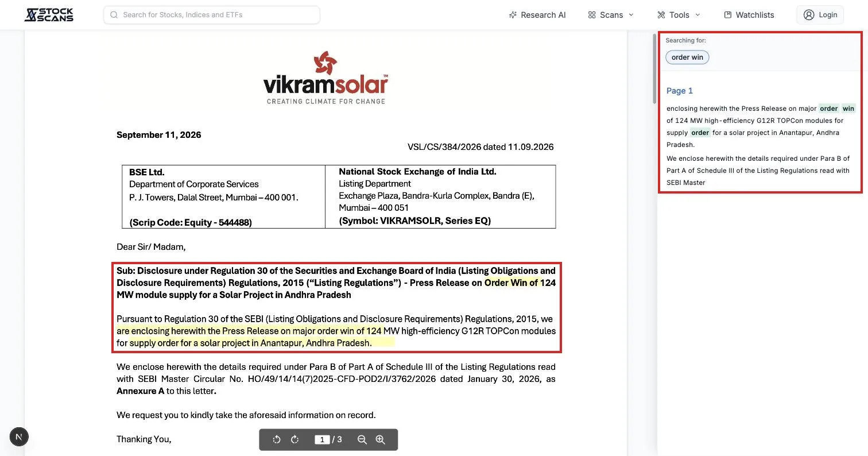Zoom out of the PDF
The width and height of the screenshot is (868, 456).
pos(362,439)
